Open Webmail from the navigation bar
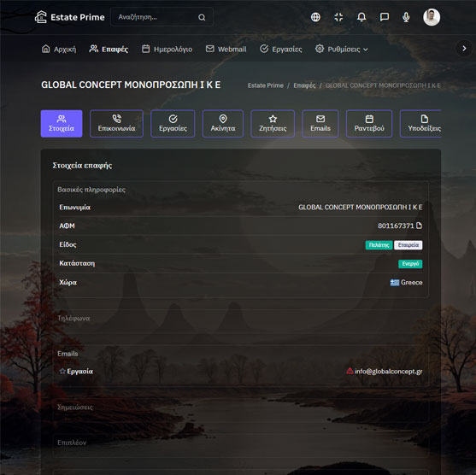Screen dimensions: 476x475 tap(226, 49)
